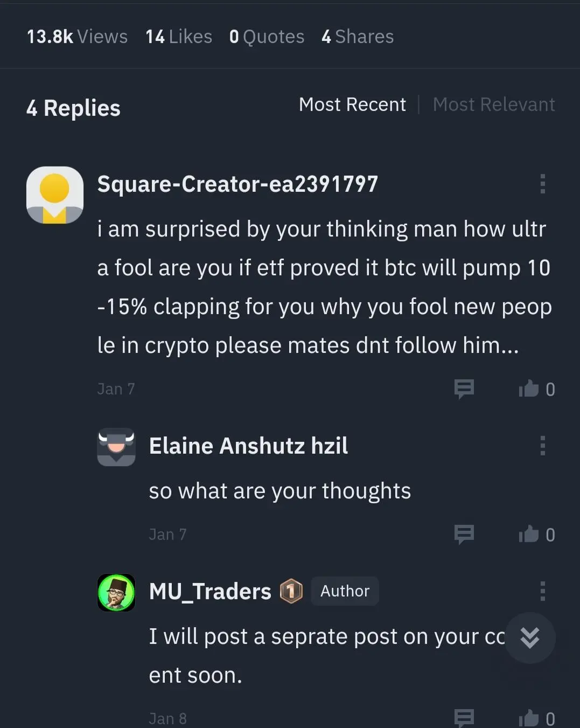The width and height of the screenshot is (580, 728).
Task: Open Square-Creator-ea2391797 profile avatar
Action: point(55,195)
